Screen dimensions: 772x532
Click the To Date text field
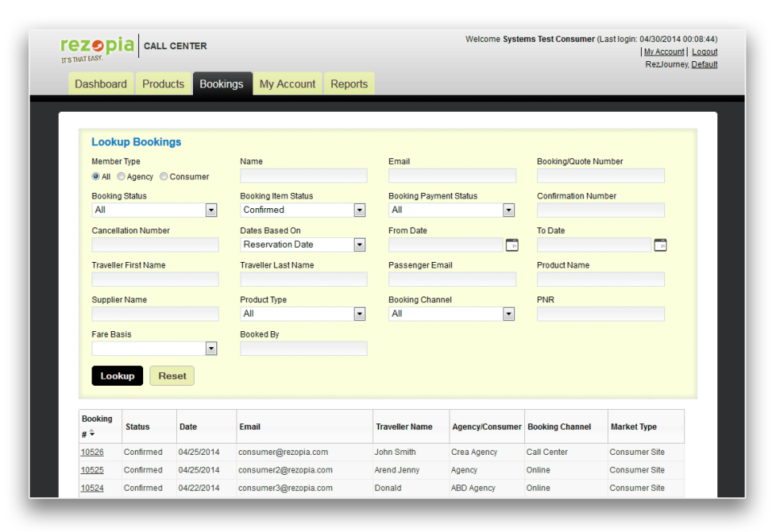click(594, 244)
